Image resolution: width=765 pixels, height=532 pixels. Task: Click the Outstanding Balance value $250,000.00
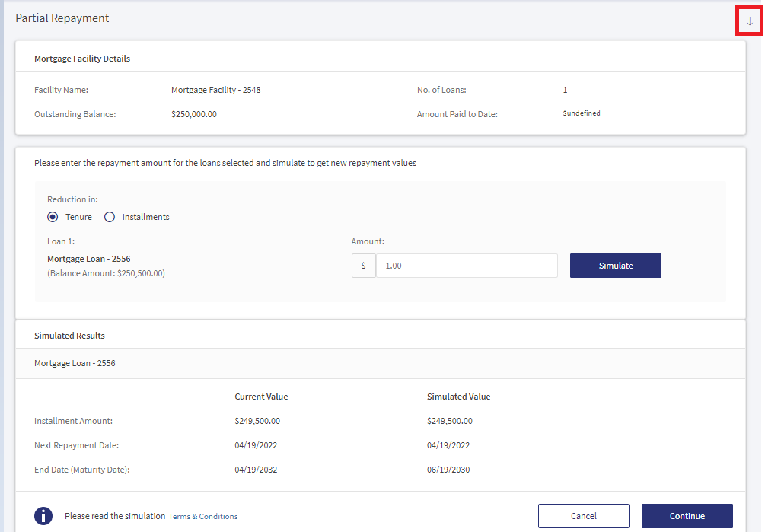pos(193,114)
